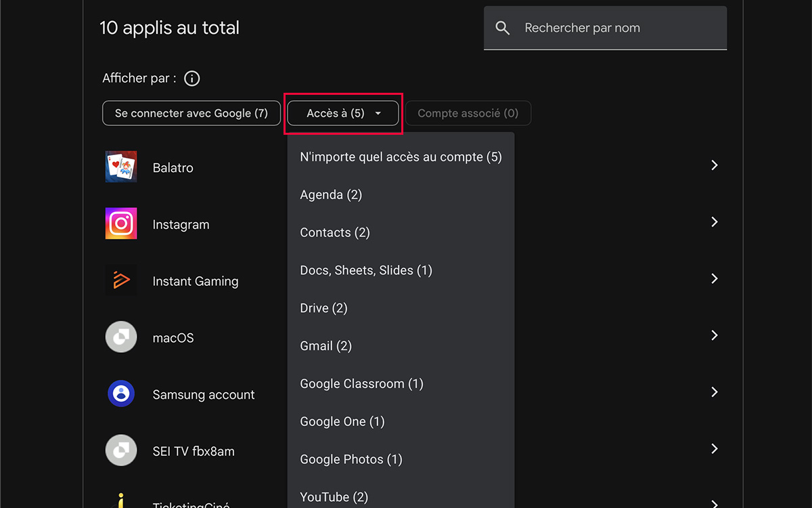Click the search magnifier icon
The width and height of the screenshot is (812, 508).
(x=502, y=28)
